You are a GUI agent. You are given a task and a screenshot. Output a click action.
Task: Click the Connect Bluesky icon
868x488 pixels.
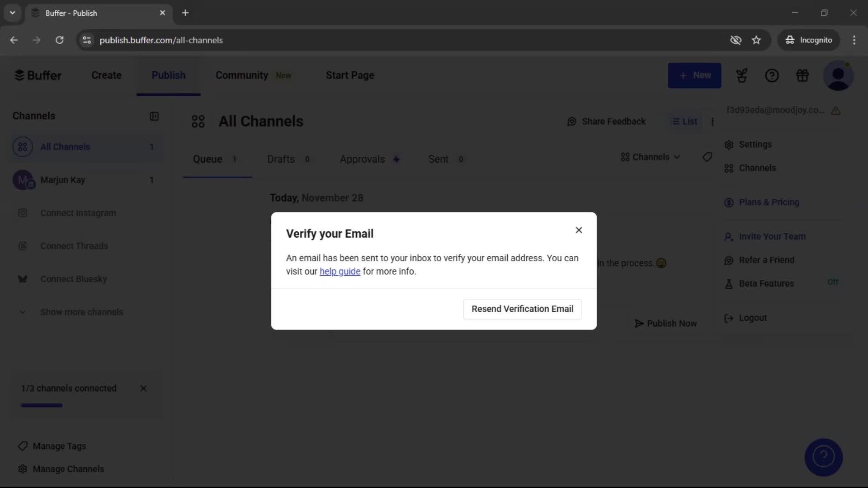[x=23, y=279]
